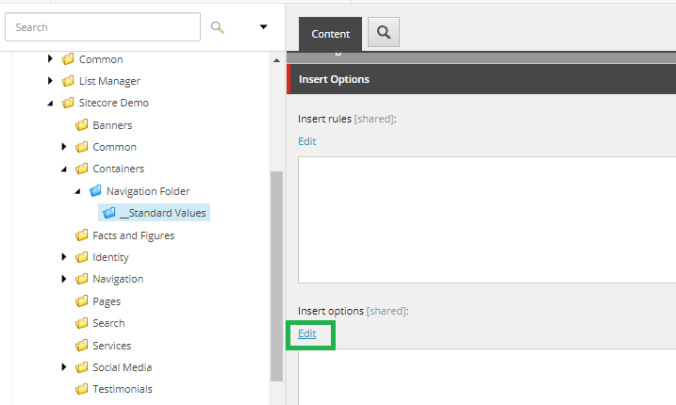Click Edit link under Insert options
This screenshot has width=676, height=405.
pos(307,333)
